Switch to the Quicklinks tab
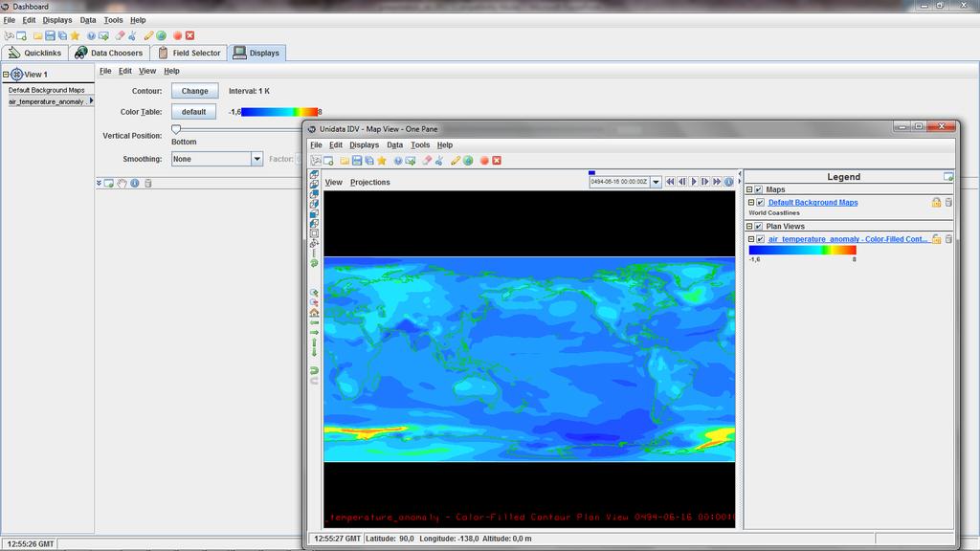The width and height of the screenshot is (980, 551). (35, 54)
